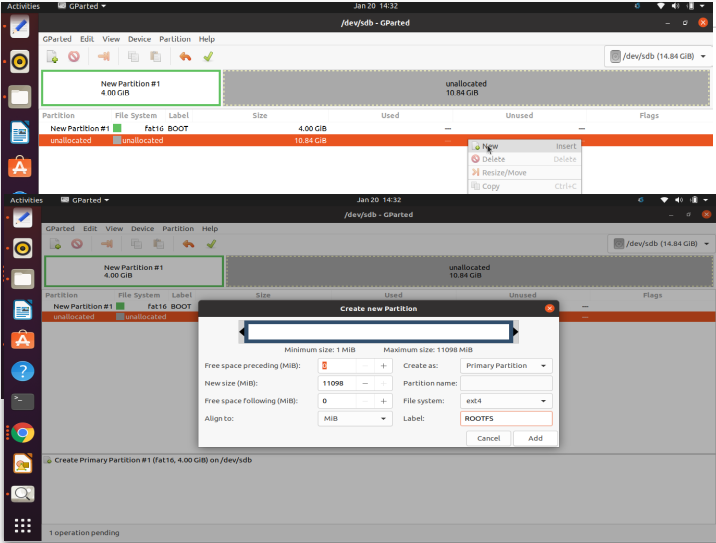Click Copy icon in upper GParted toolbar

coord(133,57)
